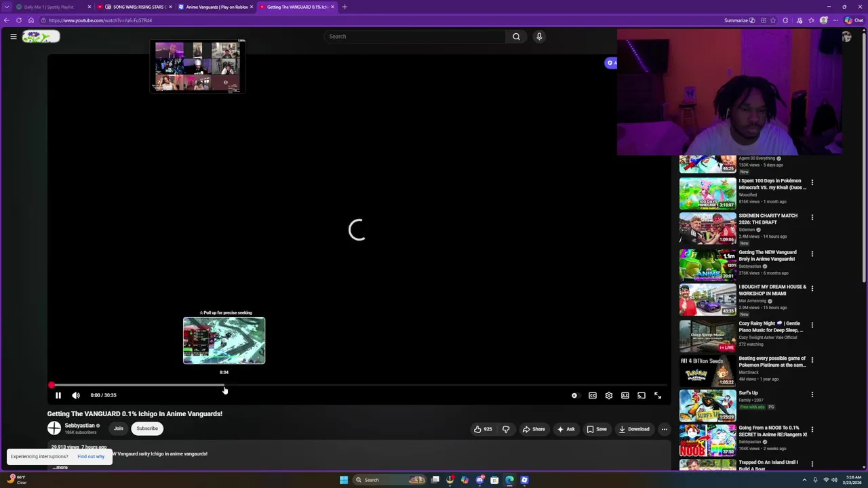Open the SIDEMEN CHARITY MATCH 2026 thumbnail
The image size is (868, 488).
[x=707, y=229]
